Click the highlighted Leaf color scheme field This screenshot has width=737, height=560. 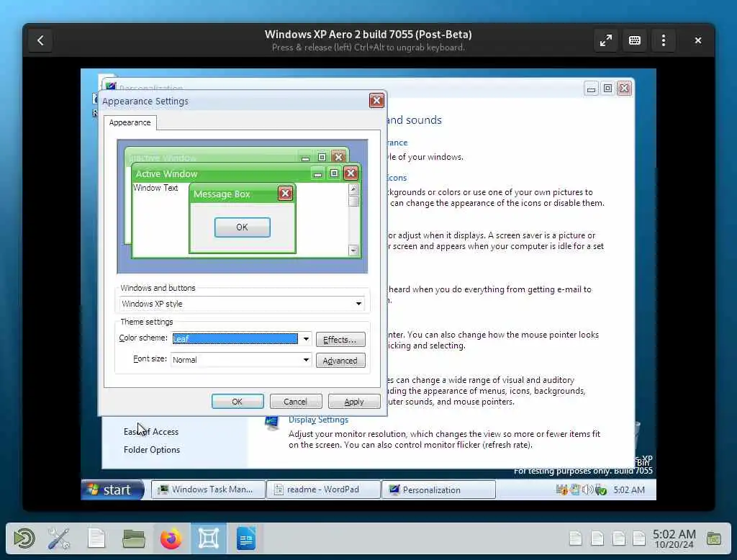click(235, 338)
